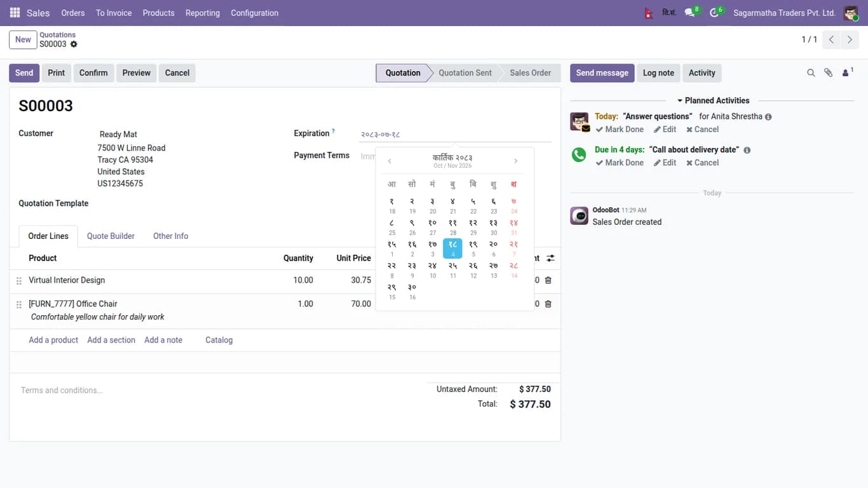Switch to the Other Info tab
This screenshot has height=488, width=868.
tap(170, 236)
